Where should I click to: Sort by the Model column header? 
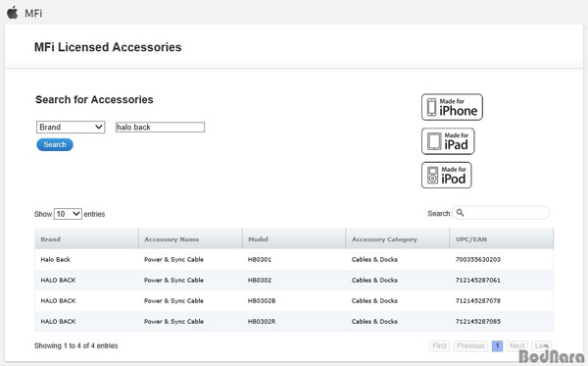click(x=294, y=238)
